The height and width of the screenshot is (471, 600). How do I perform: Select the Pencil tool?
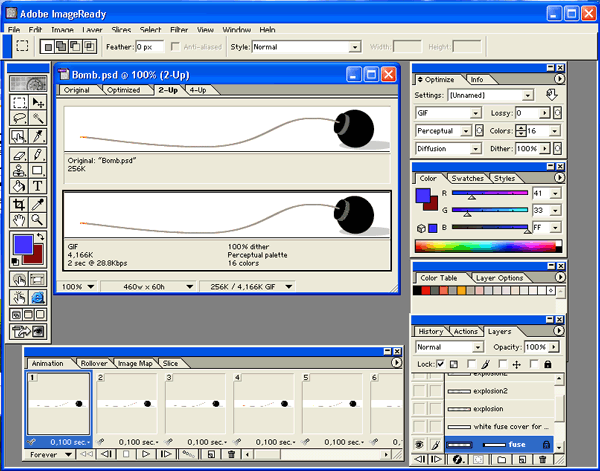pyautogui.click(x=38, y=154)
